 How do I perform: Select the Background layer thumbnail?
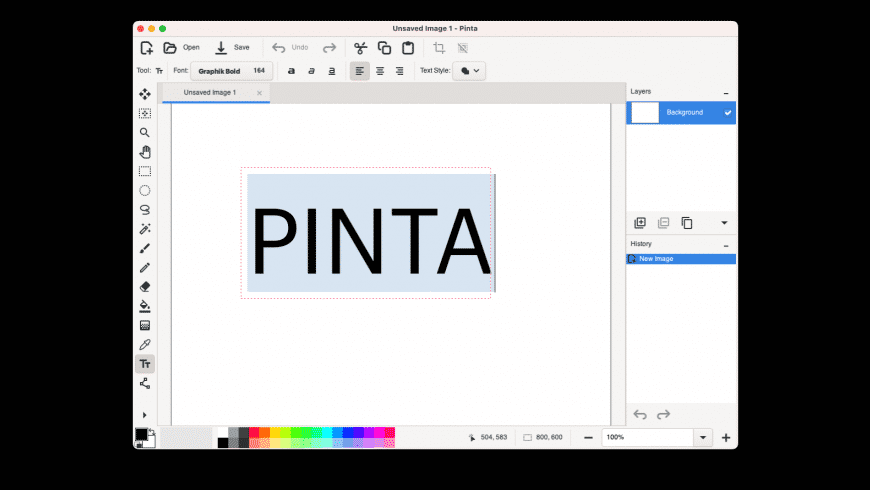pos(645,113)
